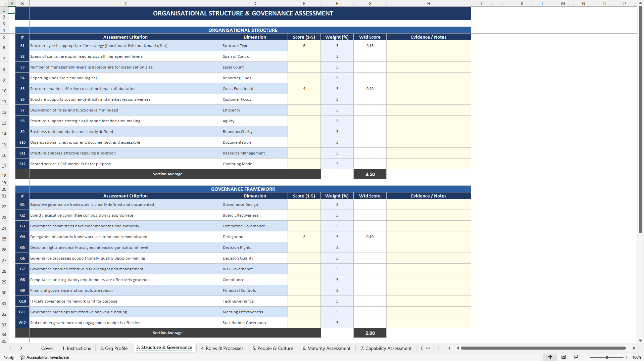Click vertical scrollbar down arrow

(x=640, y=341)
